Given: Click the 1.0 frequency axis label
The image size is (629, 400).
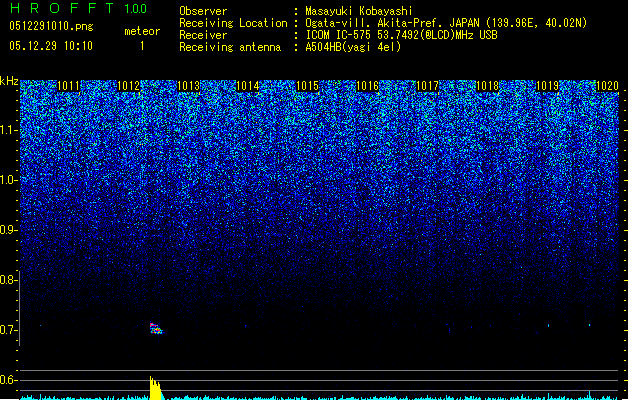Looking at the screenshot, I should click(x=8, y=180).
